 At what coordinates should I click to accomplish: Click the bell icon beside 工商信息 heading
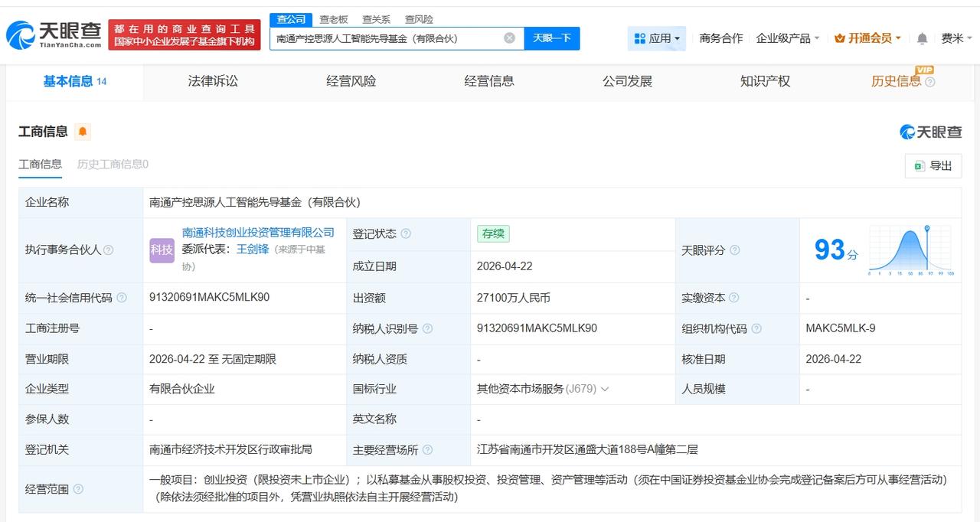[x=82, y=131]
